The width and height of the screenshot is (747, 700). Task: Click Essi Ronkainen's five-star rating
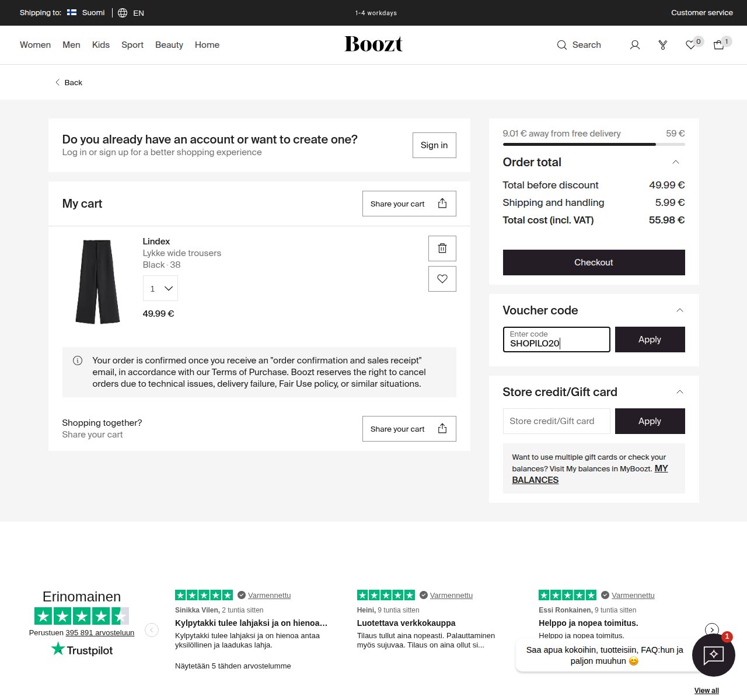568,595
